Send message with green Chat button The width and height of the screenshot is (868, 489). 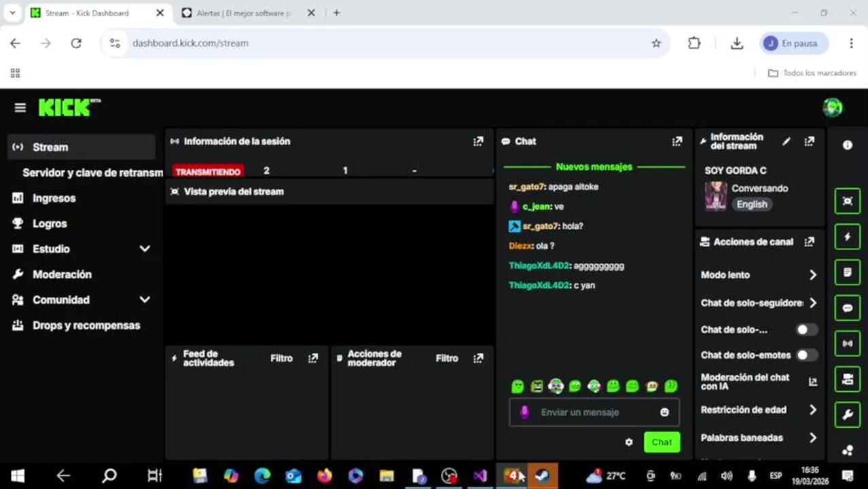pyautogui.click(x=662, y=442)
